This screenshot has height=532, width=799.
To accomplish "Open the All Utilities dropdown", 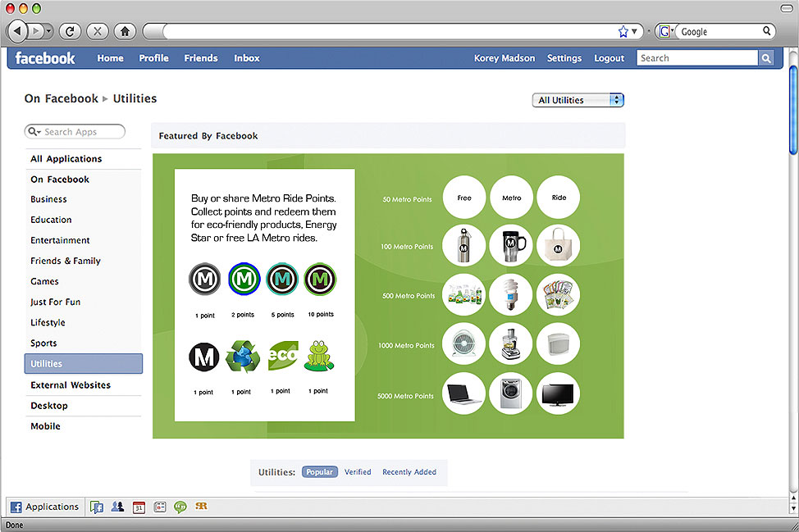I will pyautogui.click(x=578, y=100).
